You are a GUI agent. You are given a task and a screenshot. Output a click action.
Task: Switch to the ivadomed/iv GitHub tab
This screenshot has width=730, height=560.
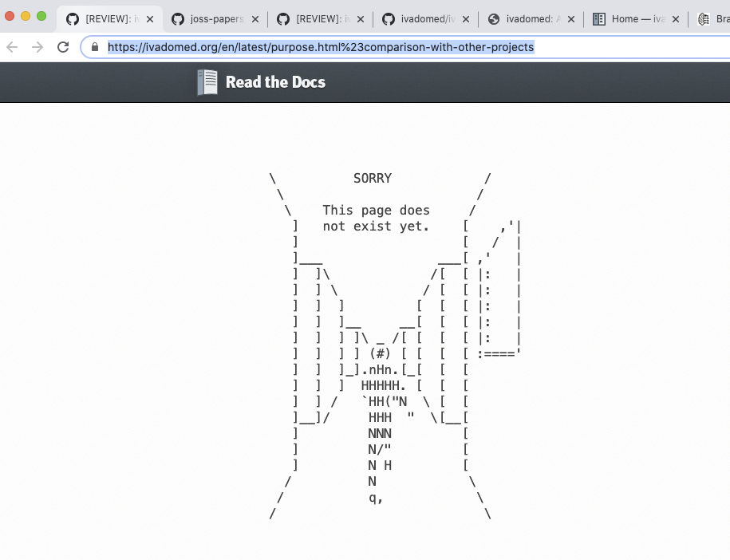point(425,19)
